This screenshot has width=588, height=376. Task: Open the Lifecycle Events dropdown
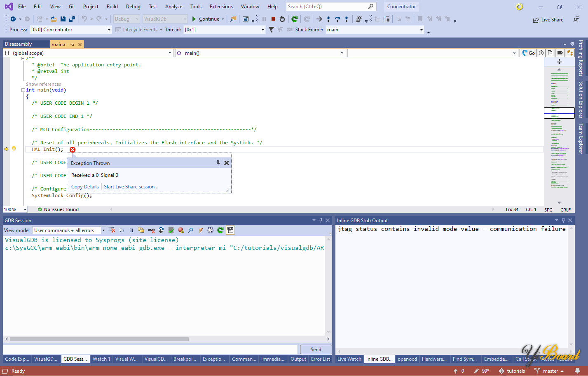139,30
